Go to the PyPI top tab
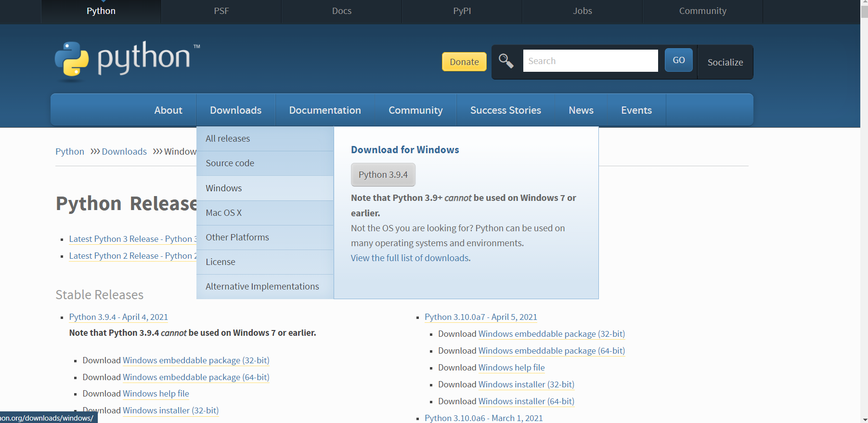This screenshot has height=423, width=868. (462, 11)
